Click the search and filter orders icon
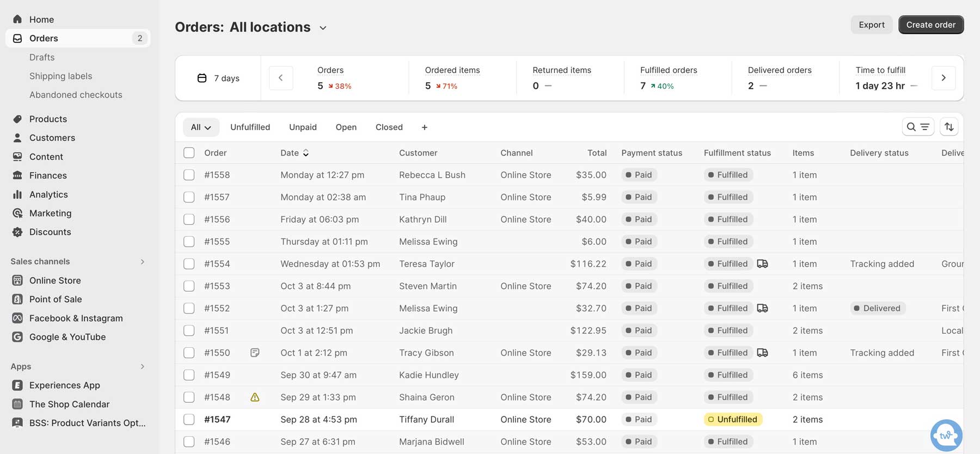Image resolution: width=980 pixels, height=454 pixels. (x=917, y=127)
